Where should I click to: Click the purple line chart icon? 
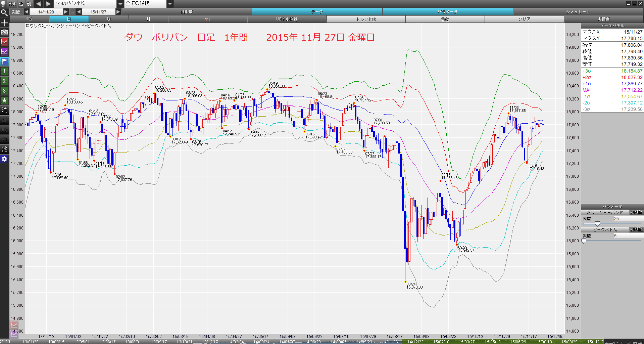tap(4, 52)
